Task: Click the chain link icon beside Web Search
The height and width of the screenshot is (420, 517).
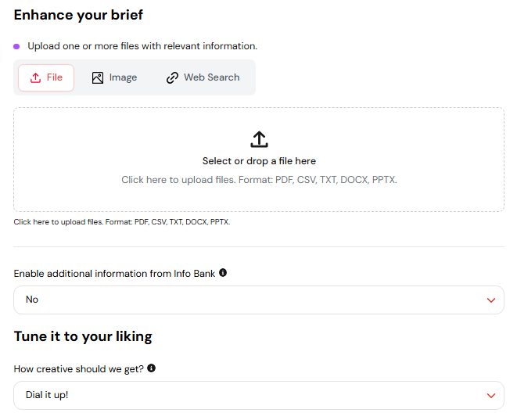Action: tap(172, 77)
